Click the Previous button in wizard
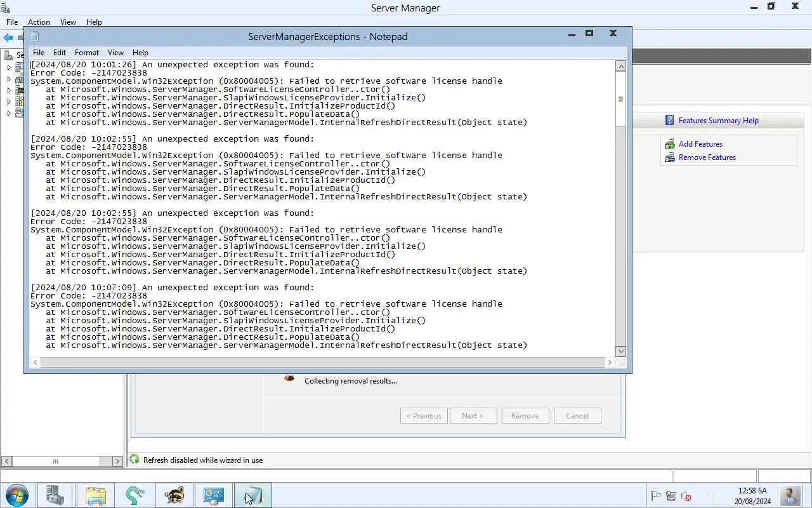This screenshot has width=812, height=508. pyautogui.click(x=424, y=416)
